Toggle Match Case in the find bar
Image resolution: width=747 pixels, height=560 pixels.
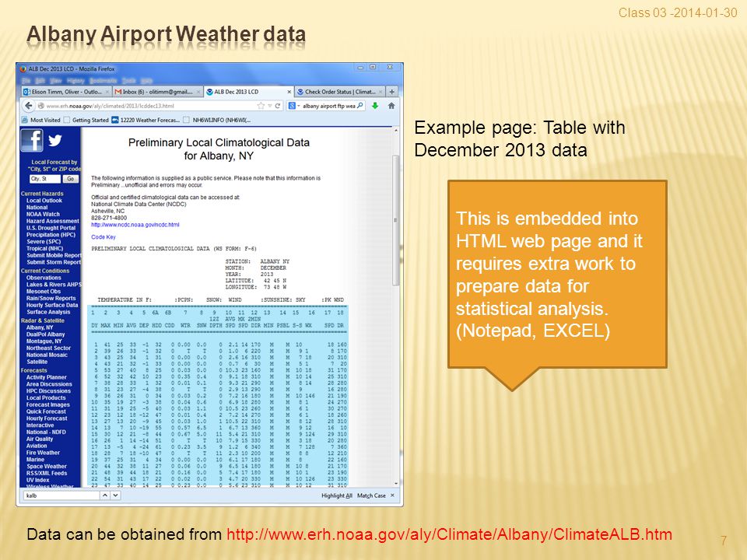[x=371, y=495]
